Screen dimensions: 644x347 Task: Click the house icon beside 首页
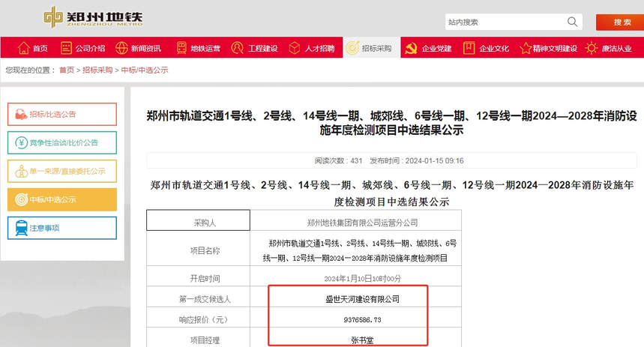pos(24,48)
